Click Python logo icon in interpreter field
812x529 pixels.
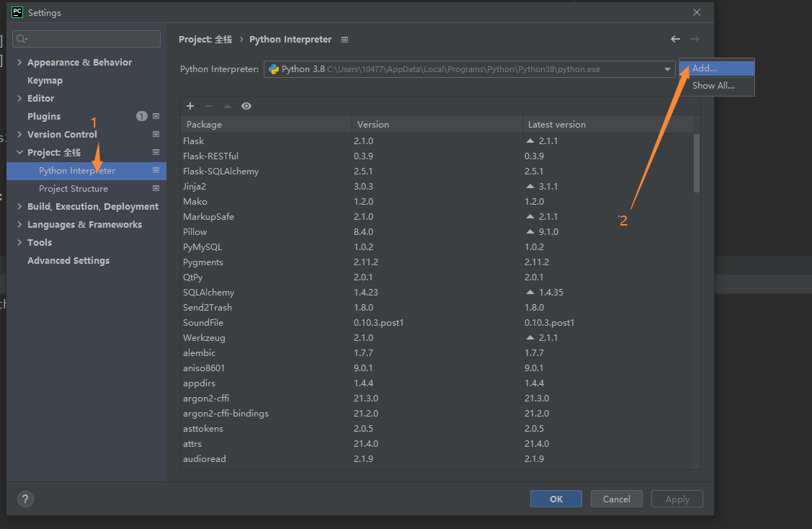point(274,69)
